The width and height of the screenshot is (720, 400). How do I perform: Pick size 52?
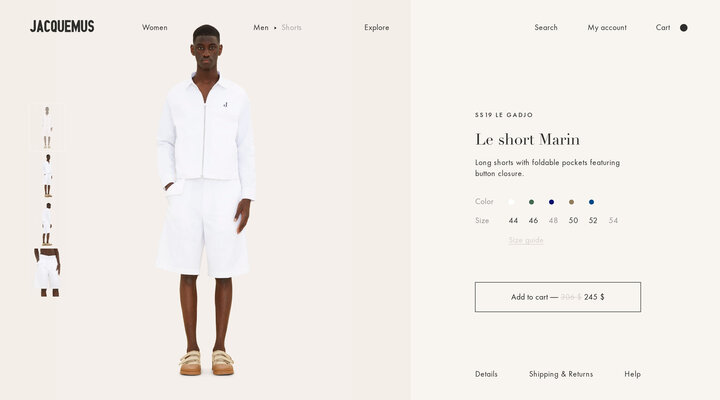pyautogui.click(x=593, y=220)
